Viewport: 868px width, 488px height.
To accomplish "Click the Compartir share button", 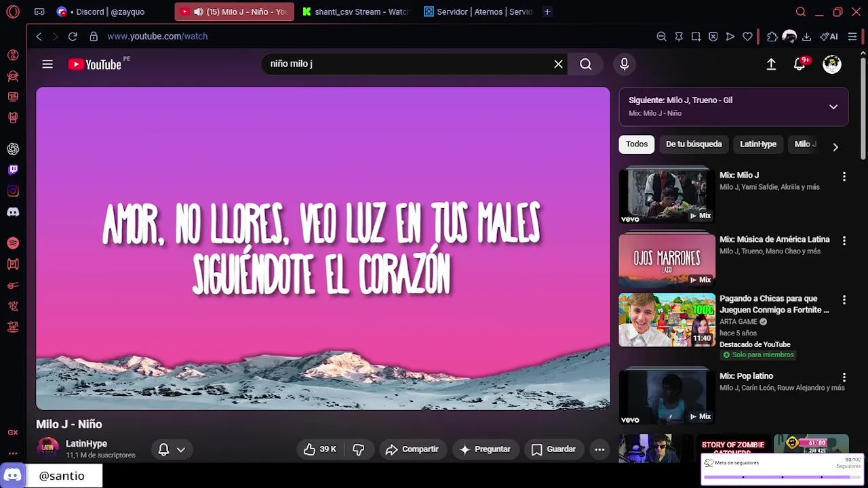I will [x=412, y=449].
